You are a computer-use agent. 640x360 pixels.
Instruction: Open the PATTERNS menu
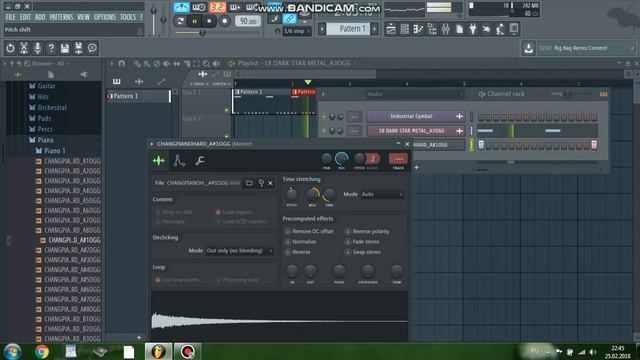(61, 17)
